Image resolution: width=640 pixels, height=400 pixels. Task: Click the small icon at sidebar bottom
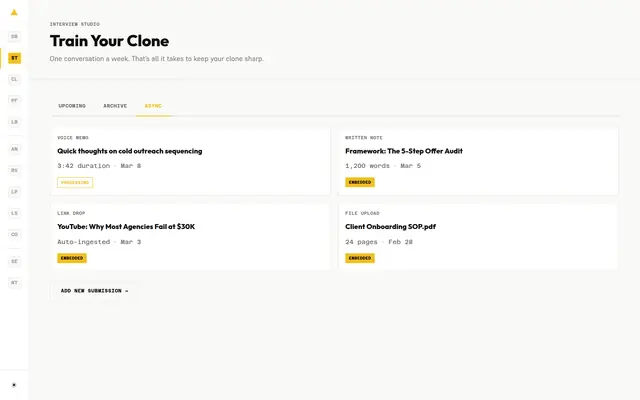14,385
